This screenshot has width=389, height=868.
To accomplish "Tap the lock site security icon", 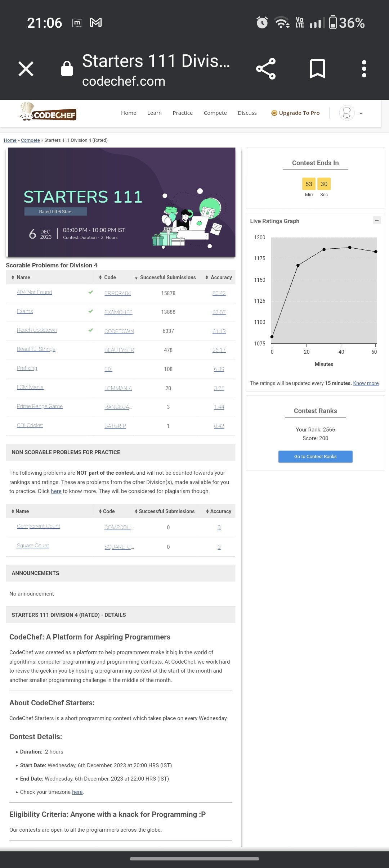I will click(67, 68).
